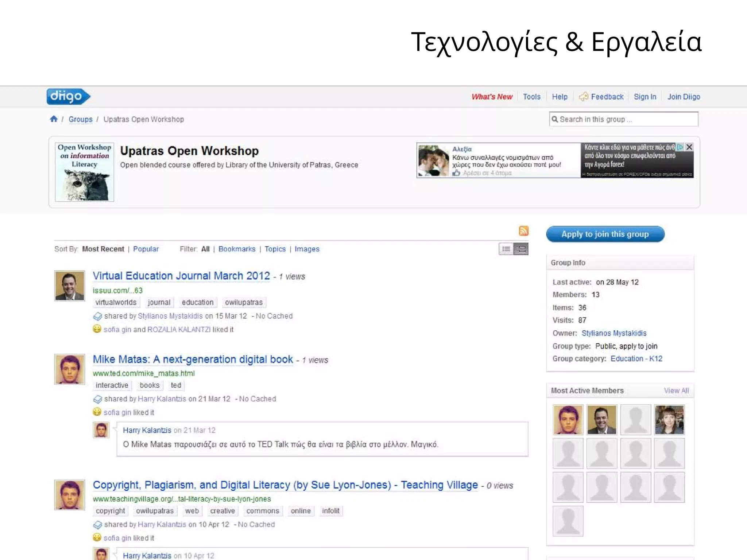This screenshot has height=560, width=747.
Task: Open the Upatras Open Workshop owl thumbnail
Action: pyautogui.click(x=84, y=172)
